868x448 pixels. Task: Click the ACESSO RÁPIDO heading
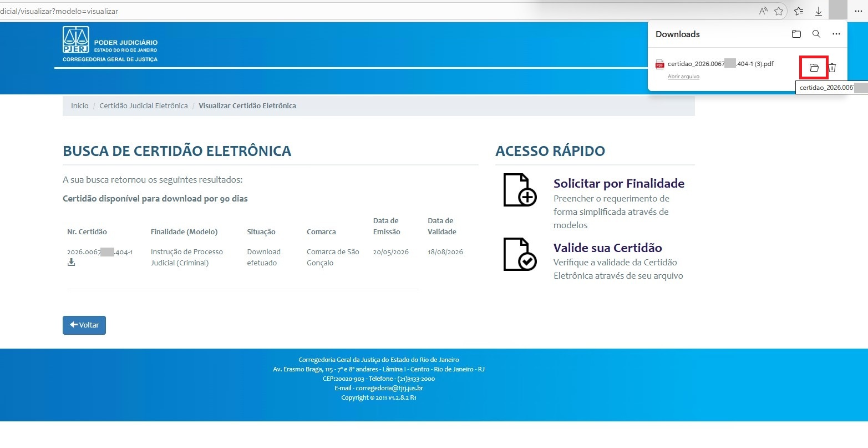550,151
